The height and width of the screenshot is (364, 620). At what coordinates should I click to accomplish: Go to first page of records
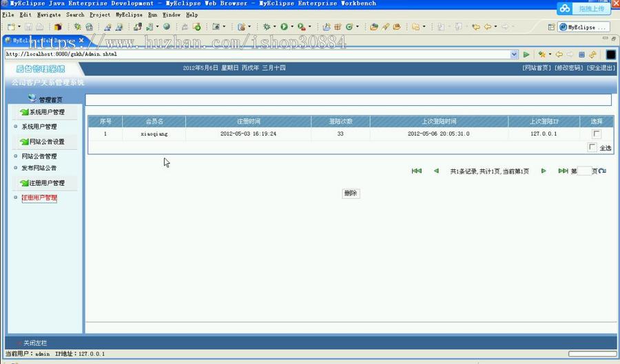(x=416, y=171)
